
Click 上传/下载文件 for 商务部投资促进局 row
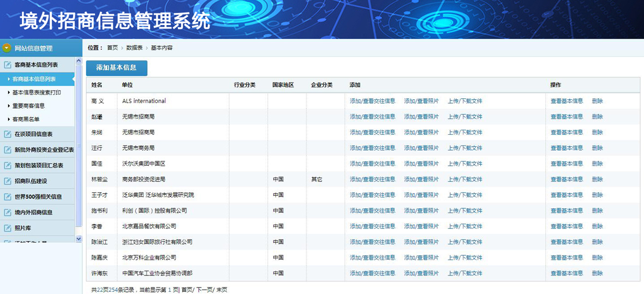[x=465, y=179]
